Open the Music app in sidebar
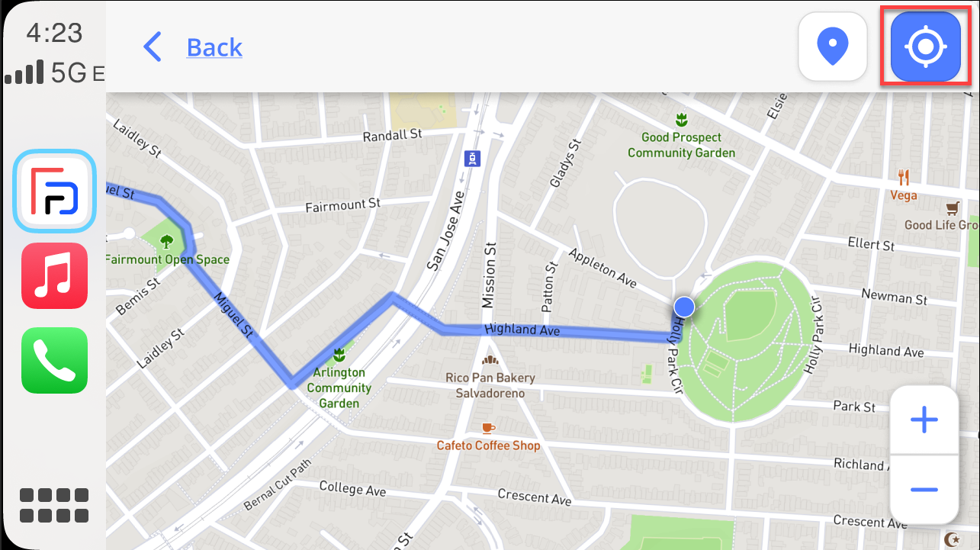The height and width of the screenshot is (550, 980). point(55,276)
